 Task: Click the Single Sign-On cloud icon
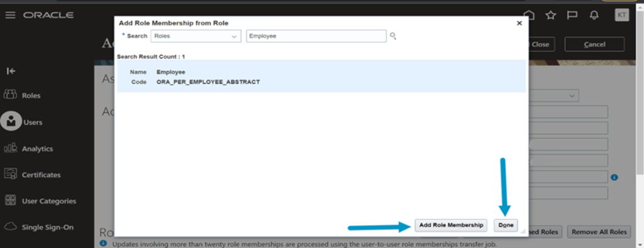(x=10, y=226)
